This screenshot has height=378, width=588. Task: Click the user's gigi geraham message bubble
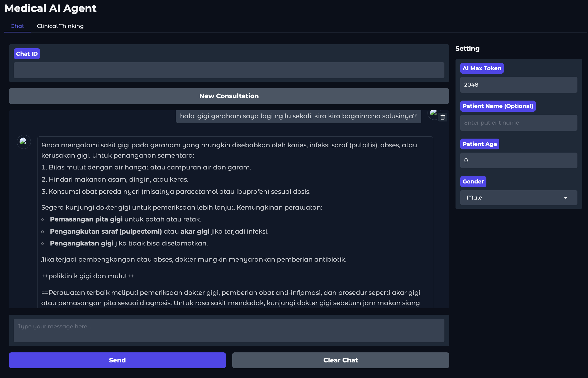tap(298, 116)
